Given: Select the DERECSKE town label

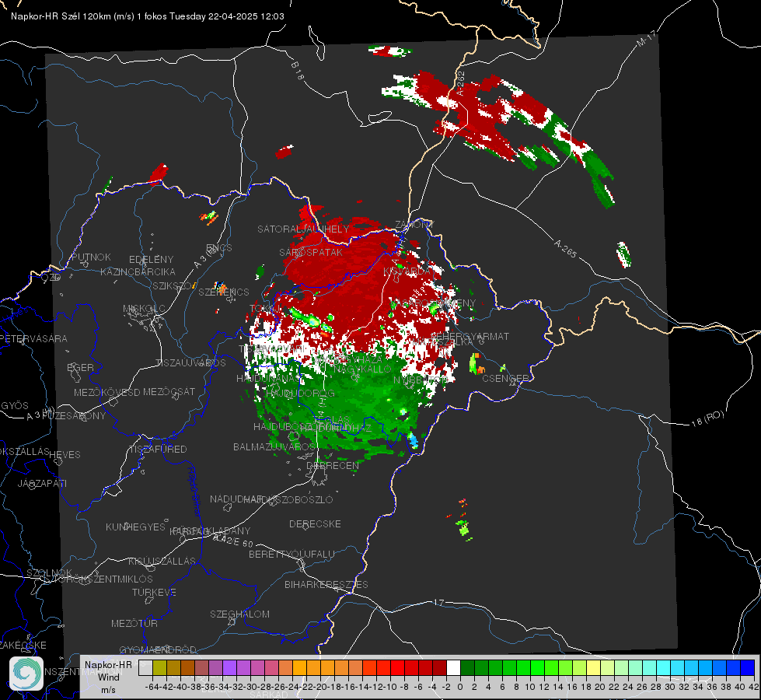Looking at the screenshot, I should pyautogui.click(x=315, y=523).
